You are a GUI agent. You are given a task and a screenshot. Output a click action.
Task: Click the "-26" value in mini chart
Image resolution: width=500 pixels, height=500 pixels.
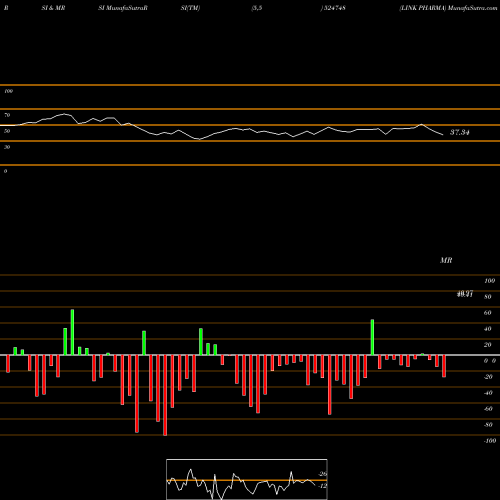pyautogui.click(x=323, y=474)
